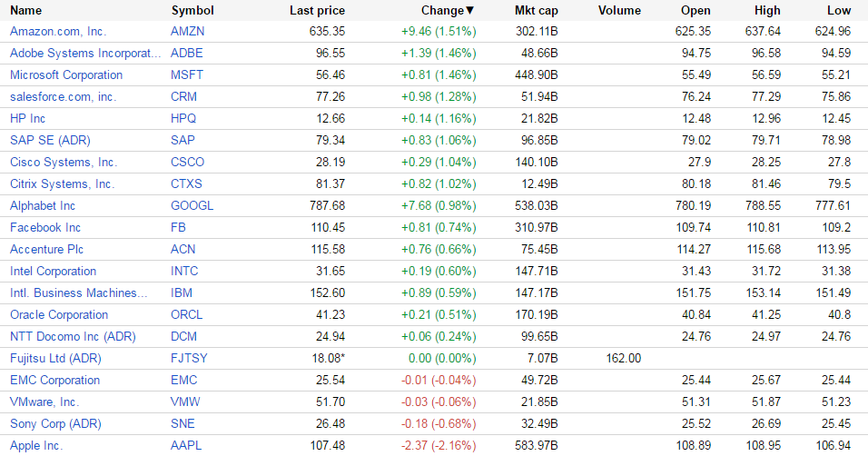
Task: Sort stocks by Last price header
Action: (317, 11)
